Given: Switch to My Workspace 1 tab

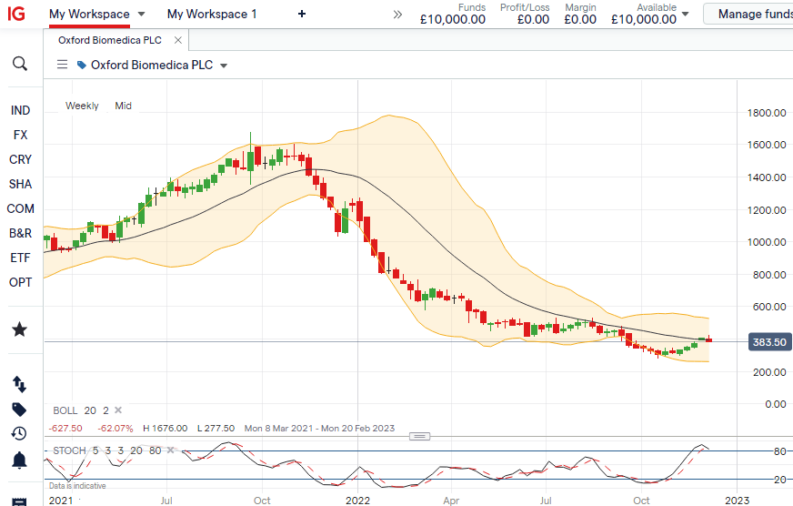Looking at the screenshot, I should coord(212,14).
